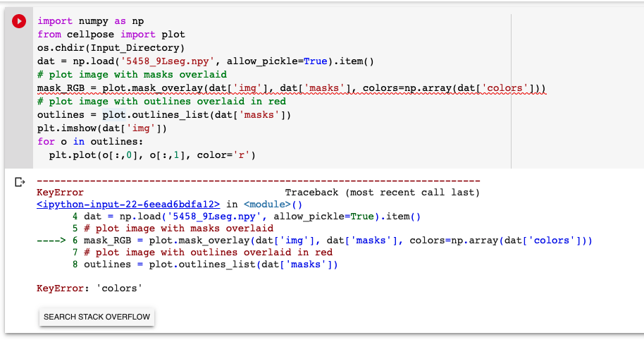Click the underlined mask_RGB line in the cell
The image size is (644, 340).
tap(291, 88)
